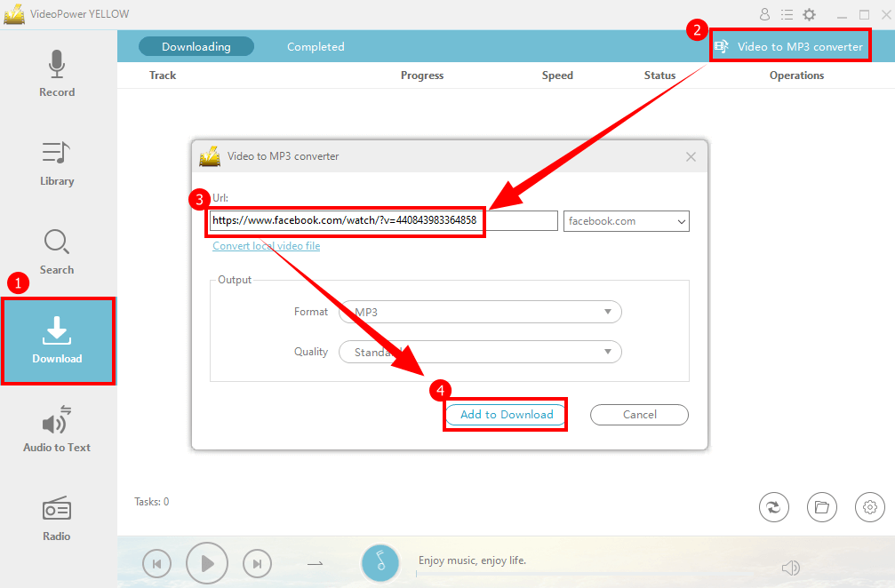Mute the player volume speaker icon
This screenshot has width=895, height=588.
point(790,568)
